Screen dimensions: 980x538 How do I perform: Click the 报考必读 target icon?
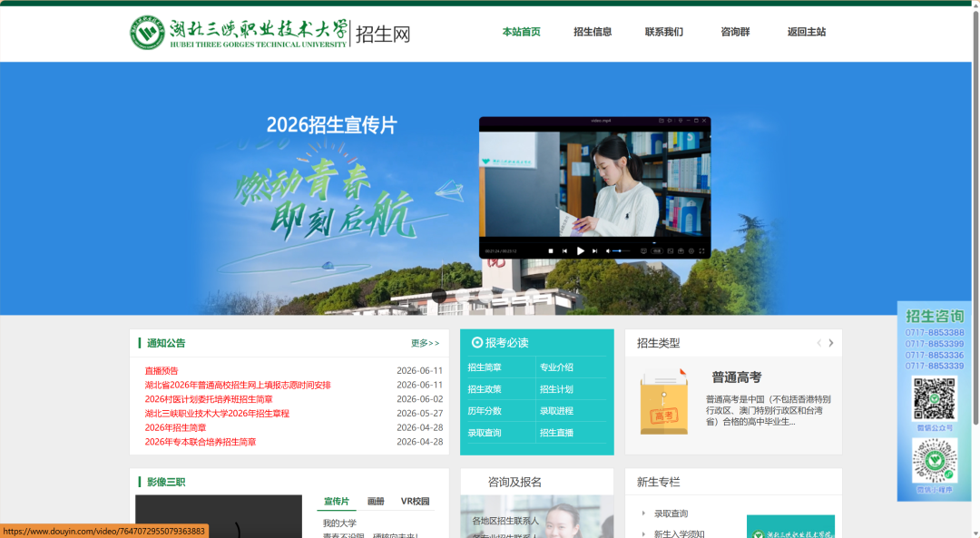click(477, 342)
